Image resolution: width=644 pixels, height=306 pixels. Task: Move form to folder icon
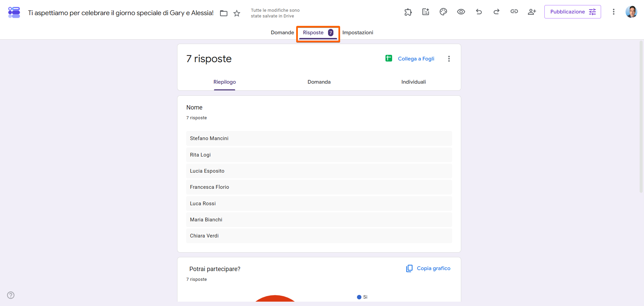coord(224,13)
